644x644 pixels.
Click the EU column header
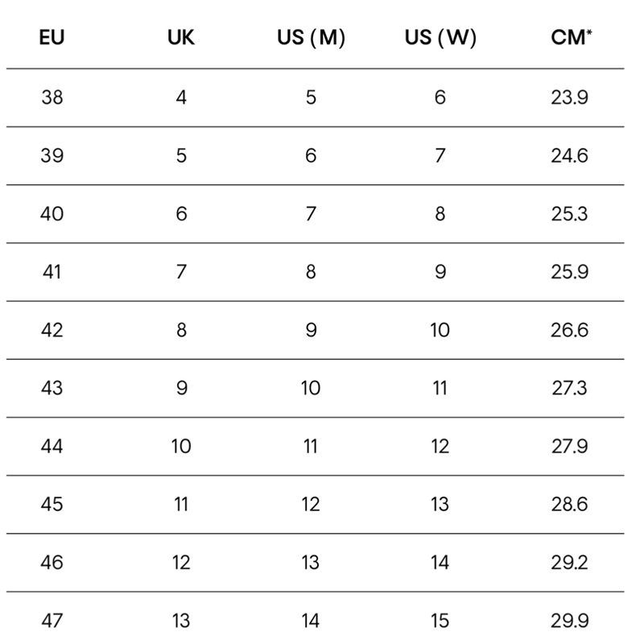(x=52, y=38)
